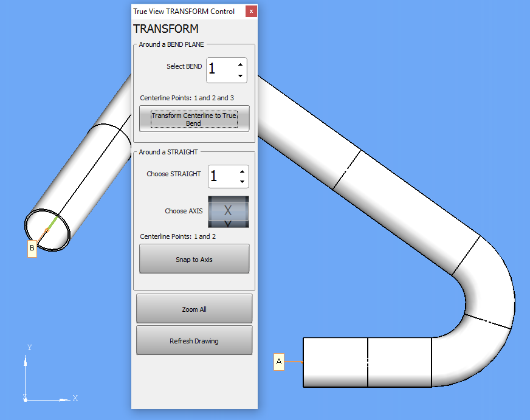
Task: Select X in the Choose AXIS wheel
Action: 228,211
